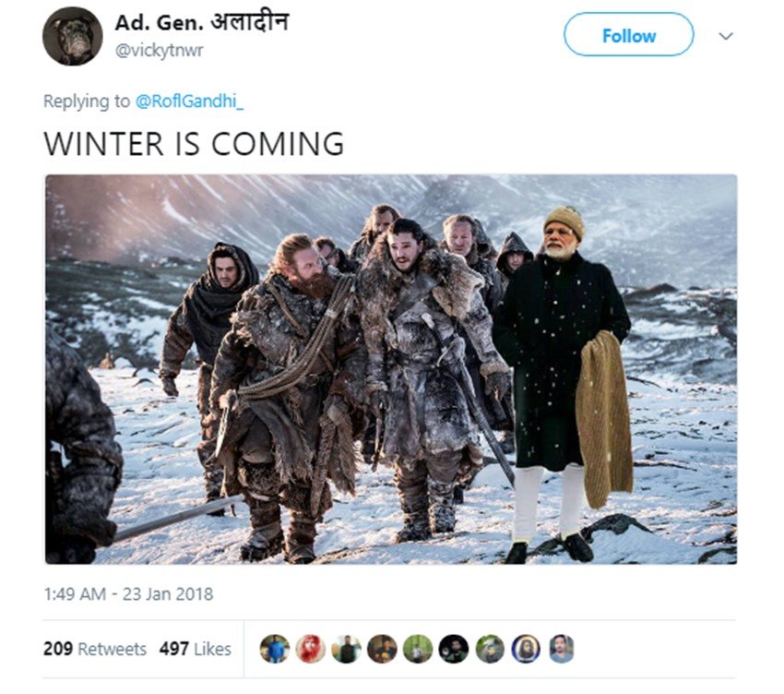Open avatar of man in dark jacket
The height and width of the screenshot is (694, 784).
coord(346,649)
